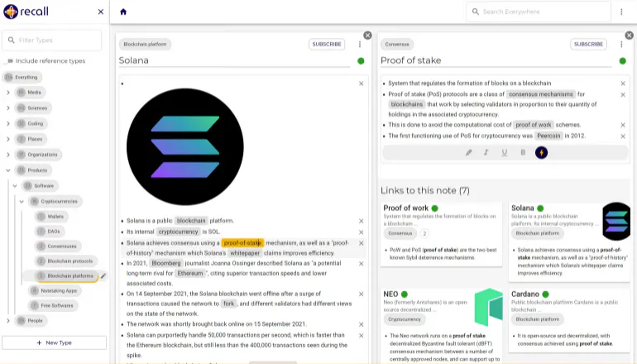The image size is (637, 364).
Task: Select the Free Softwares type
Action: click(53, 305)
